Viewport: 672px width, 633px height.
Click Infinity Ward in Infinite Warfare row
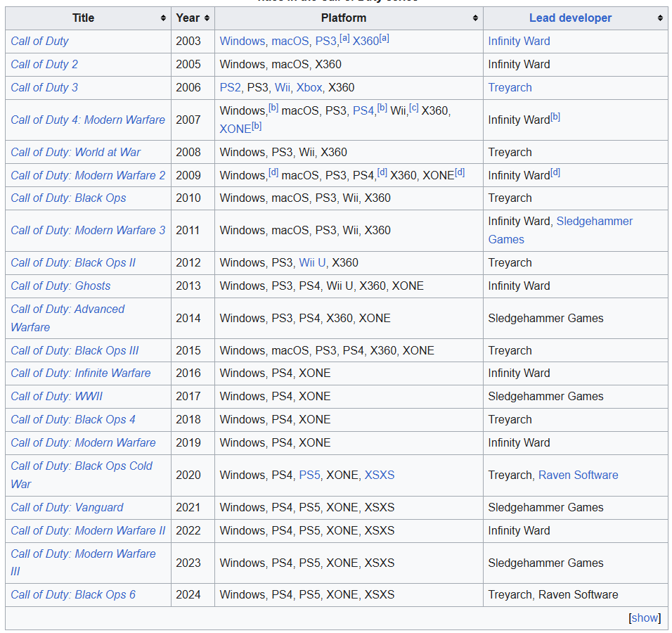[x=519, y=373]
